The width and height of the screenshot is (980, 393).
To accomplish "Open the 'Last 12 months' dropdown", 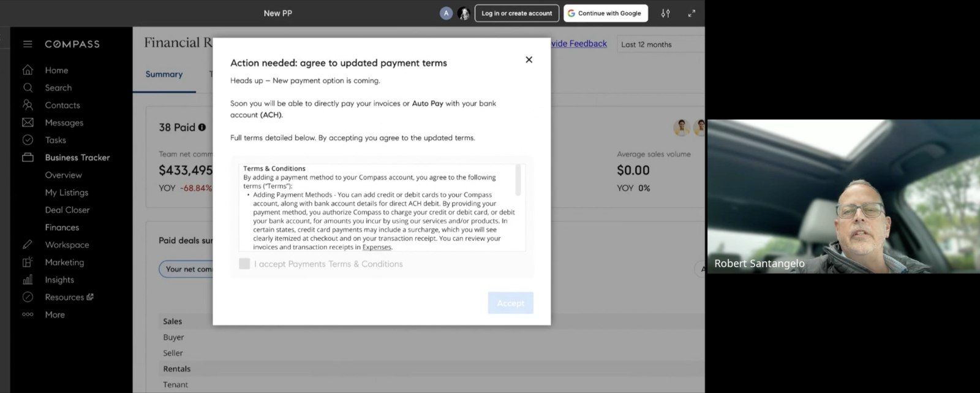I will tap(660, 44).
